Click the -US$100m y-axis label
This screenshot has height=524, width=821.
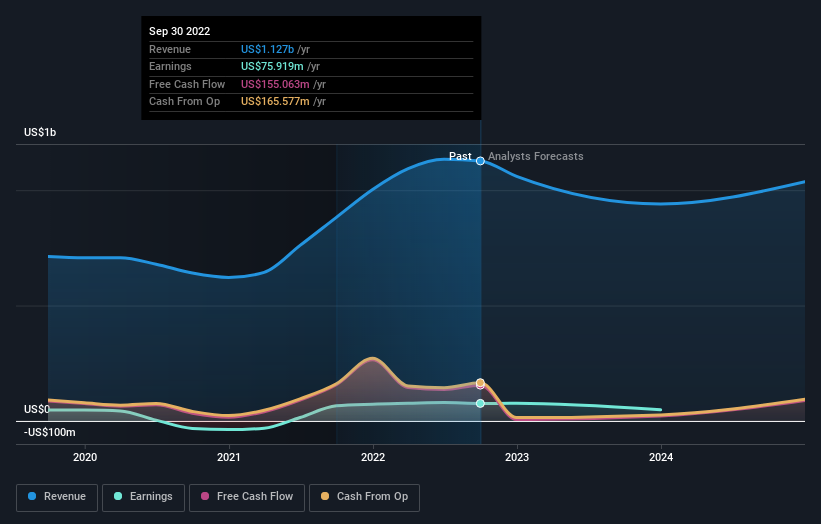(x=50, y=432)
